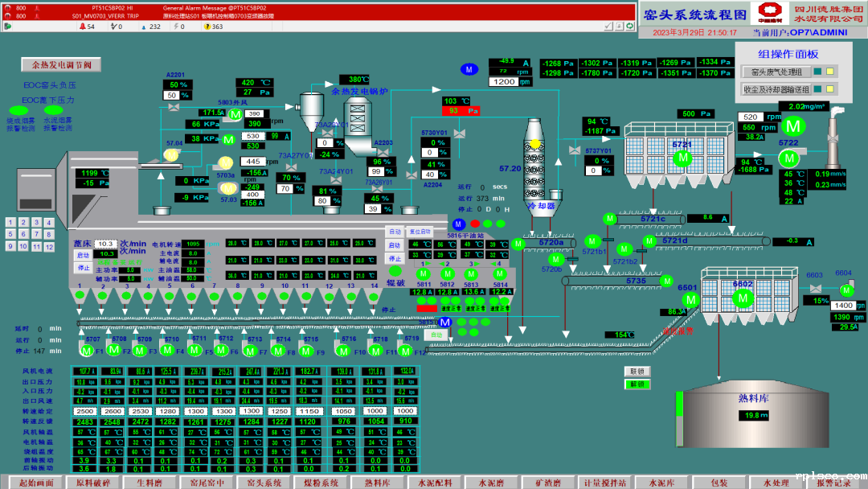Toggle the 联锁 interlock button
Screen dimensions: 868x489
tap(637, 371)
